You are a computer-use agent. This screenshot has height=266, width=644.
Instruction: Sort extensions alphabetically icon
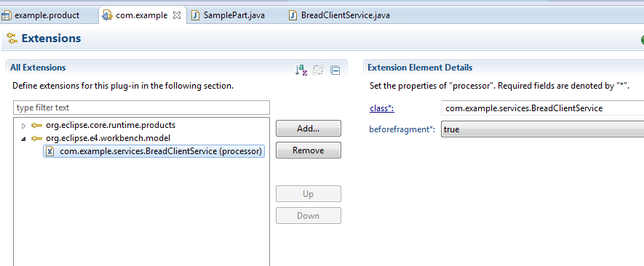tap(301, 70)
